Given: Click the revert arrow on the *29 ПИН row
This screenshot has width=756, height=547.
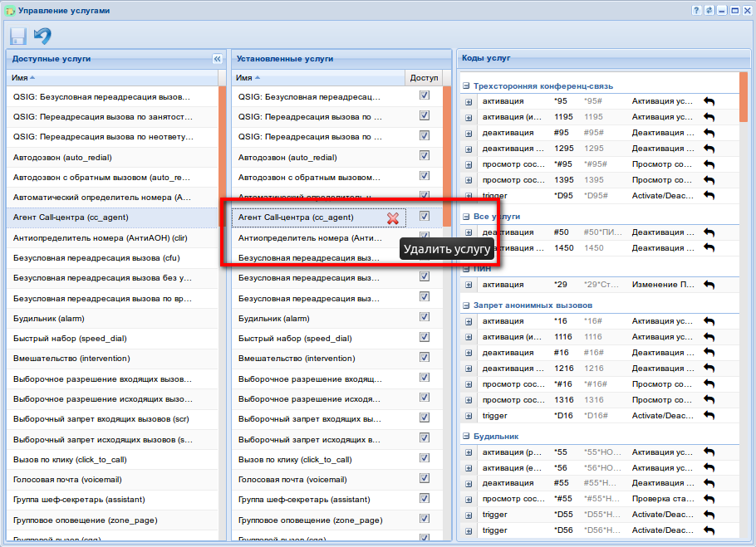Looking at the screenshot, I should (x=709, y=286).
